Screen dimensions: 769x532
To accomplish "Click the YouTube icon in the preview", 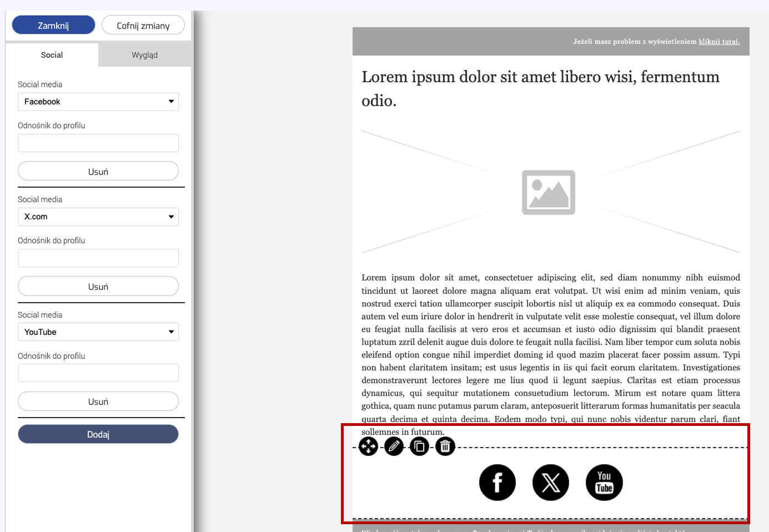I will coord(604,483).
